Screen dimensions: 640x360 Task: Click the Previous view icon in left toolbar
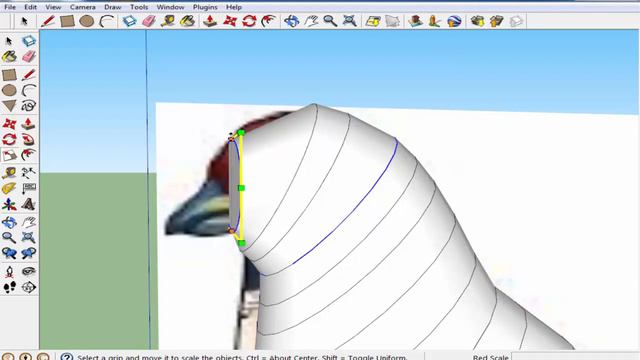pyautogui.click(x=9, y=253)
